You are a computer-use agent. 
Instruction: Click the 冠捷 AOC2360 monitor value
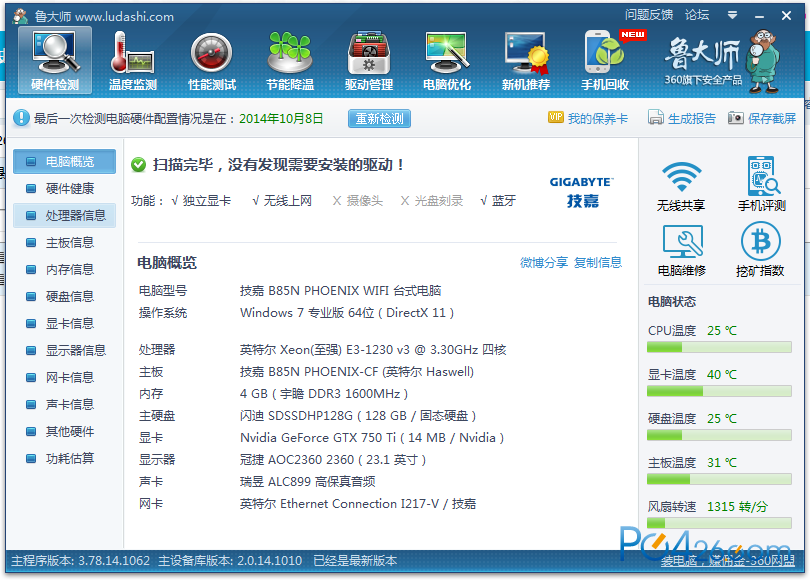pos(333,459)
